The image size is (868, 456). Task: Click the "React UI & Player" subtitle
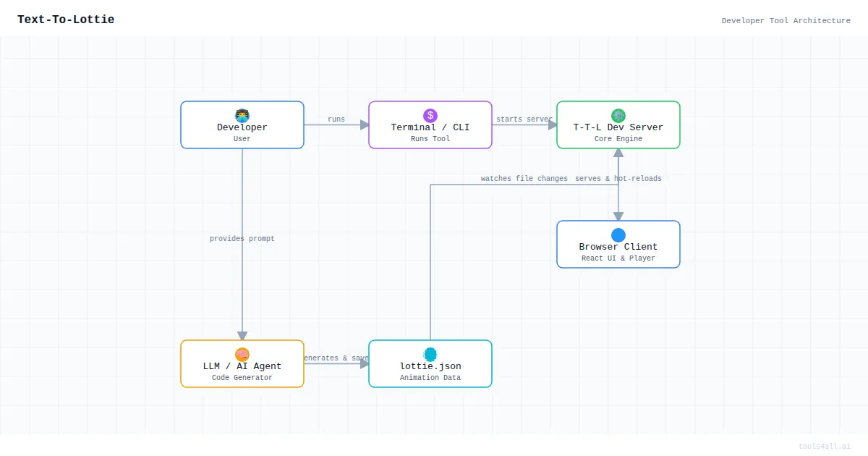tap(618, 258)
